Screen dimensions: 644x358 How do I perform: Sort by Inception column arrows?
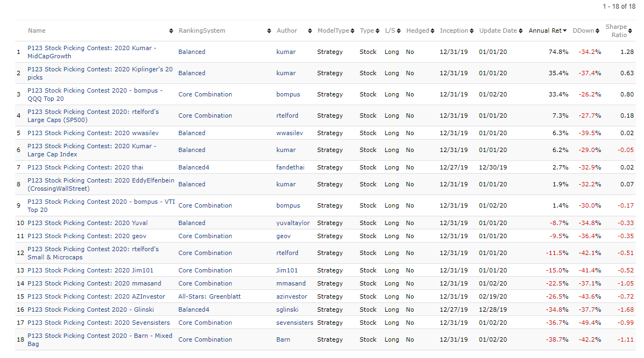coord(471,31)
